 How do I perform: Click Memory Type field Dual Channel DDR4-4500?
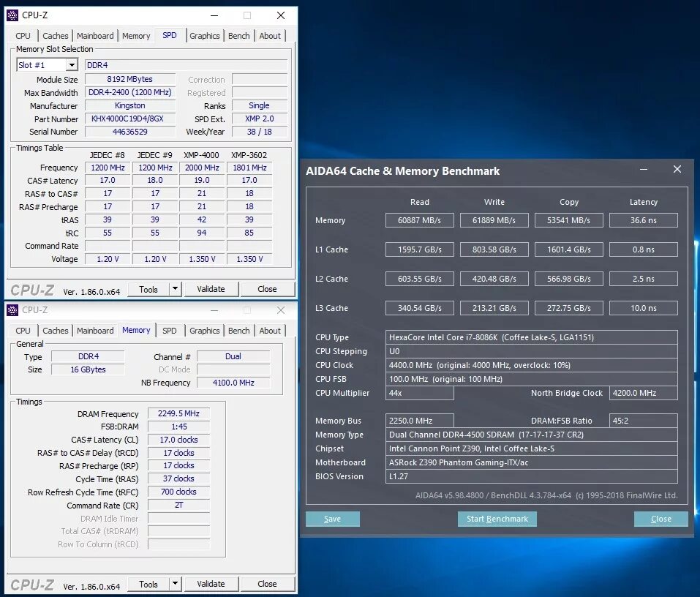(531, 435)
